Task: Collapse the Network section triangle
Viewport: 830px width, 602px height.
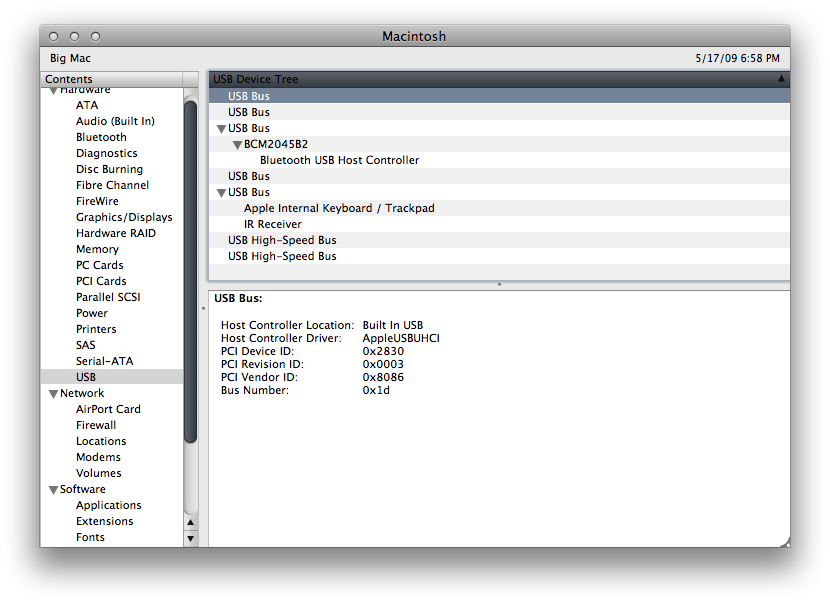Action: click(x=53, y=394)
